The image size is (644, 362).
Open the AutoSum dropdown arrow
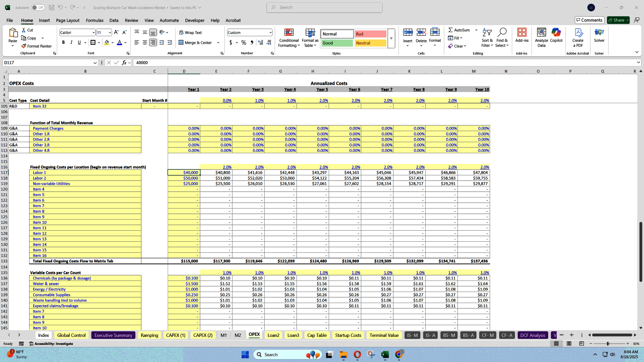coord(476,30)
